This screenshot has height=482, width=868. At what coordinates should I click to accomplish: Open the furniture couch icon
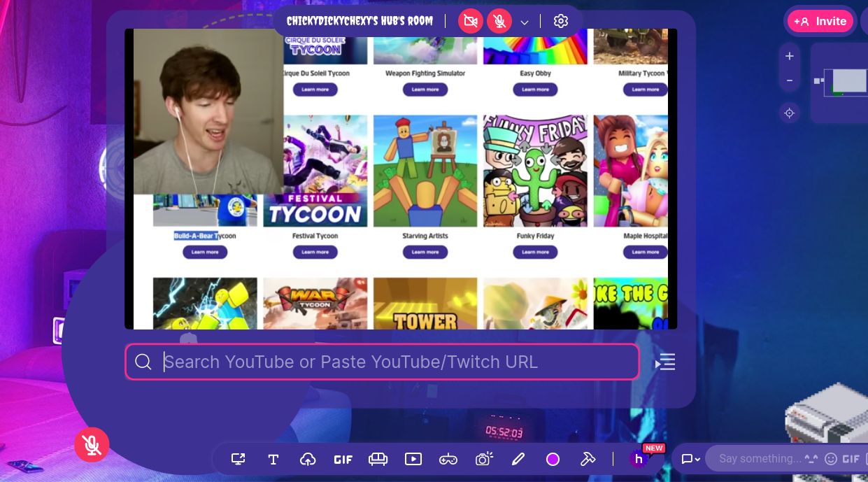tap(378, 460)
